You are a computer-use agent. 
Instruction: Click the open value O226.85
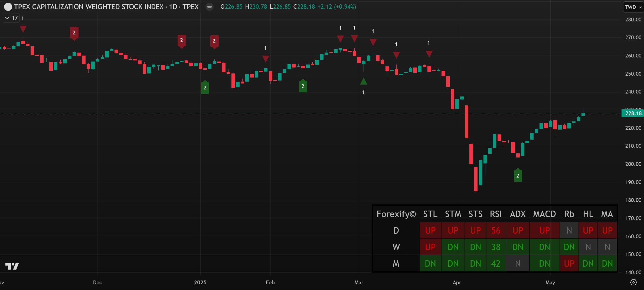(231, 7)
